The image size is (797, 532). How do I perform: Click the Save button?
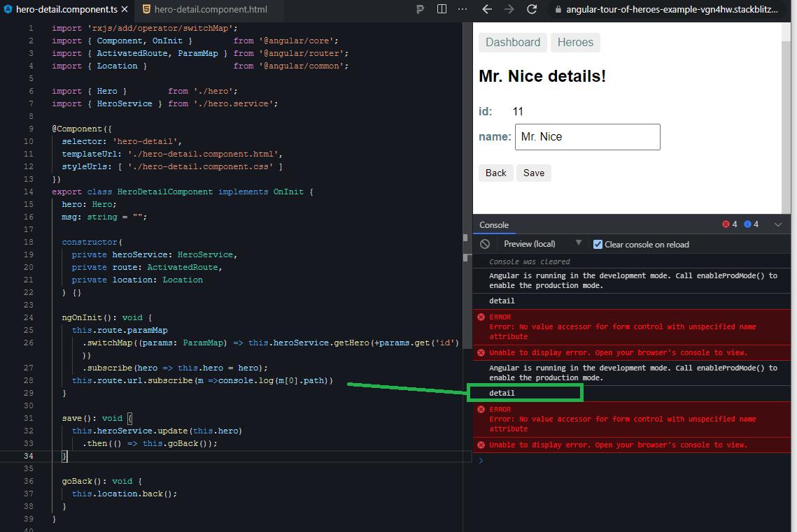coord(533,173)
